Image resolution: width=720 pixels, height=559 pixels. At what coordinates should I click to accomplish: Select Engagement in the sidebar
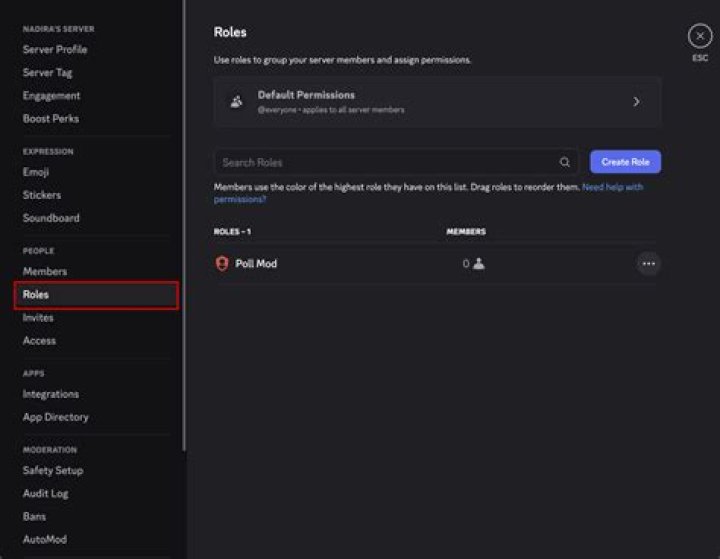coord(52,95)
